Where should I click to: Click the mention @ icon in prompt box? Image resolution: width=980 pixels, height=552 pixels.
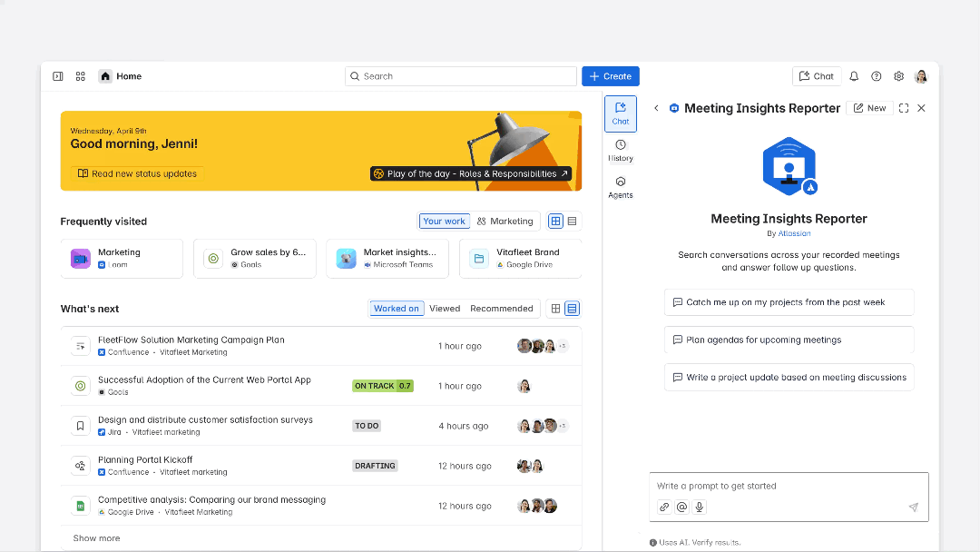click(682, 508)
